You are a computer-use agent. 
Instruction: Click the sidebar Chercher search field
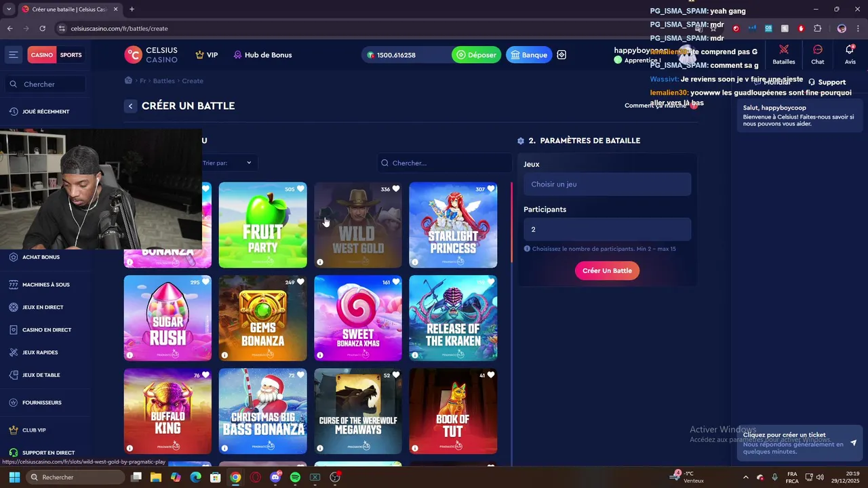[47, 84]
